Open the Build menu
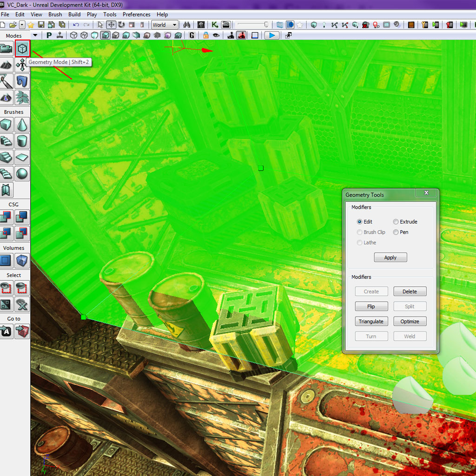The width and height of the screenshot is (476, 476). coord(74,14)
